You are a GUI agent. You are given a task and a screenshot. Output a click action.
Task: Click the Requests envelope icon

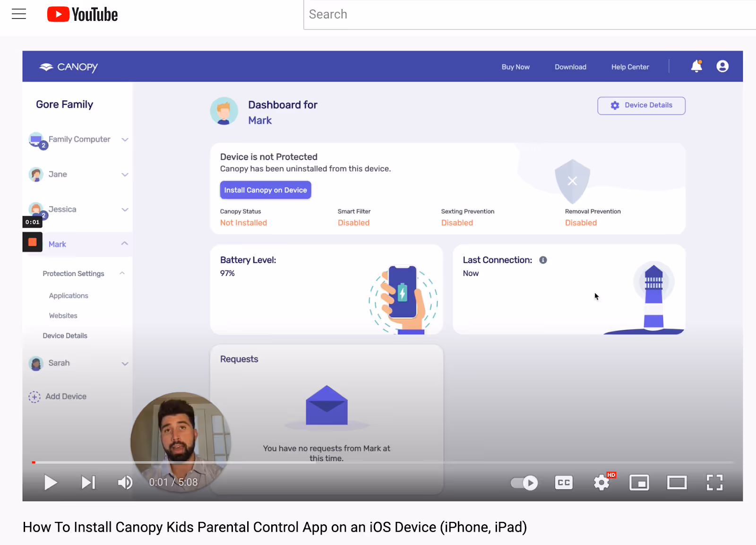326,405
